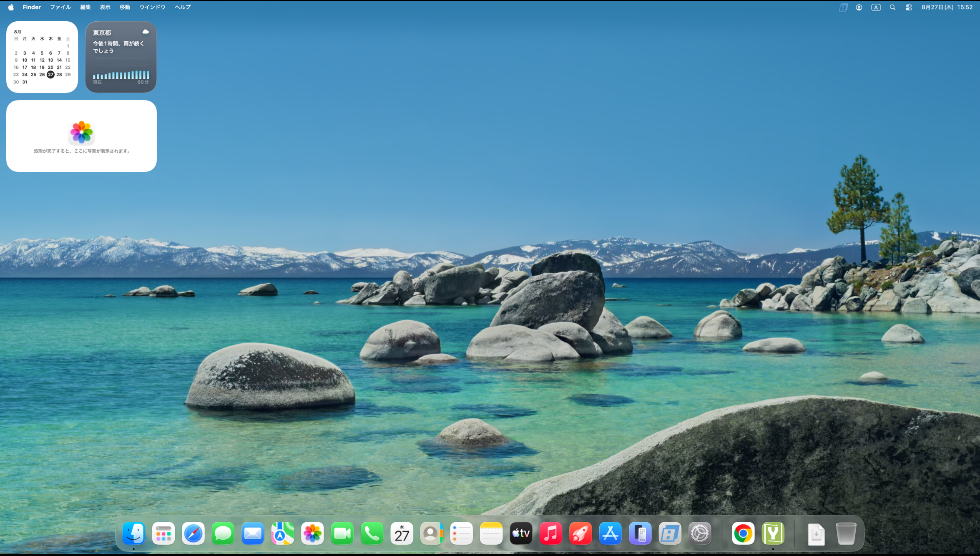Open Control Center from menu bar
This screenshot has width=980, height=556.
pyautogui.click(x=909, y=7)
